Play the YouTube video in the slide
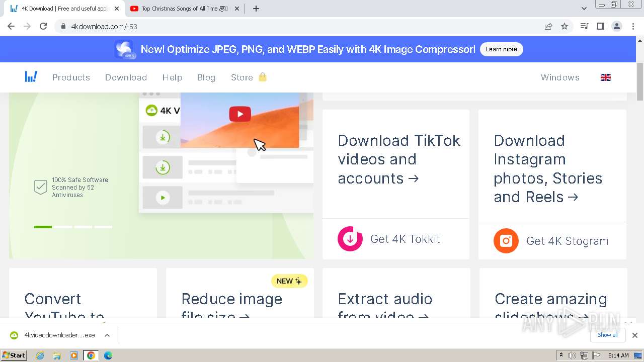Screen dimensions: 644x362 240,114
